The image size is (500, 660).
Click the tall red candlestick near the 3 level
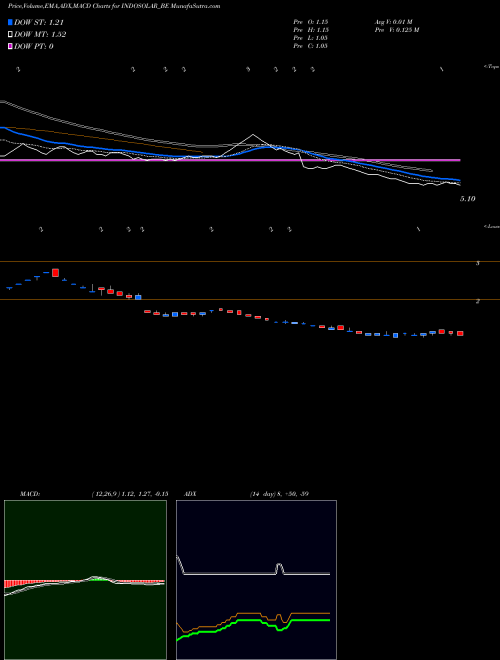(x=55, y=272)
